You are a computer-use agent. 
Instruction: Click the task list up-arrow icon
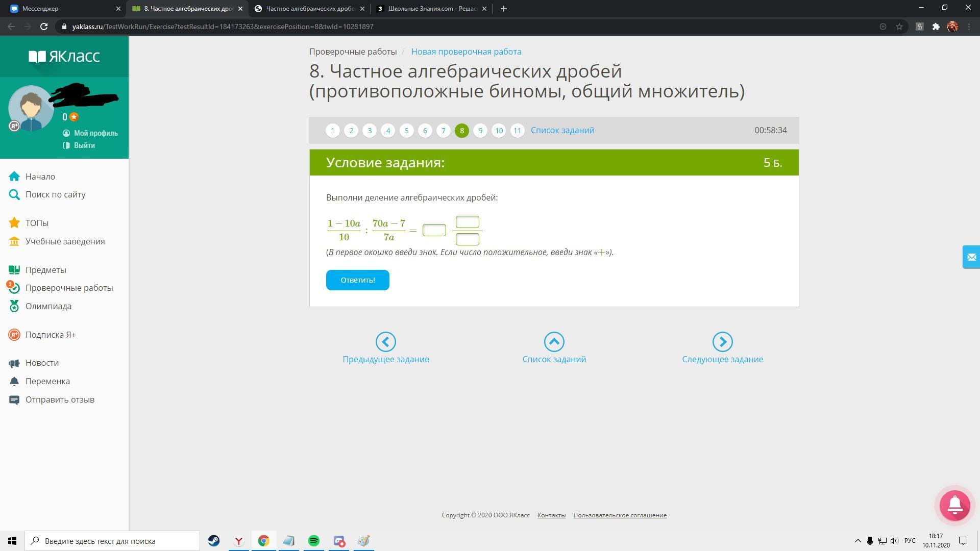(554, 342)
